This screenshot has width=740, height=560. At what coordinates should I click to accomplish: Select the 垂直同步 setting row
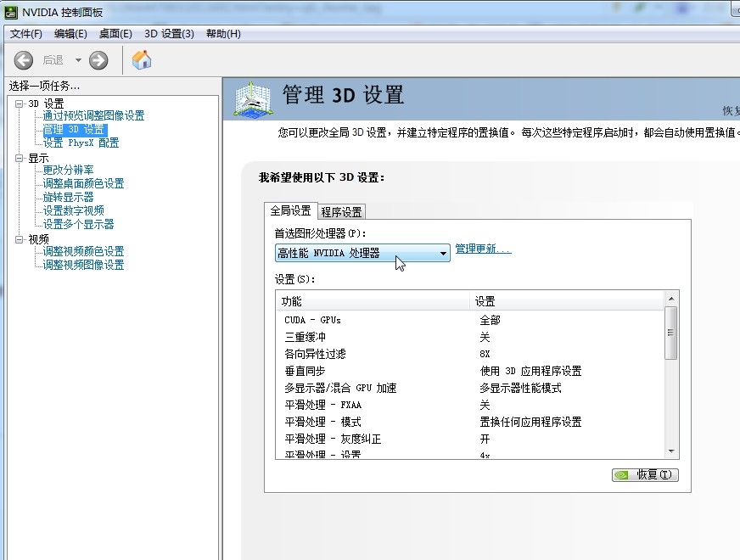[x=469, y=371]
